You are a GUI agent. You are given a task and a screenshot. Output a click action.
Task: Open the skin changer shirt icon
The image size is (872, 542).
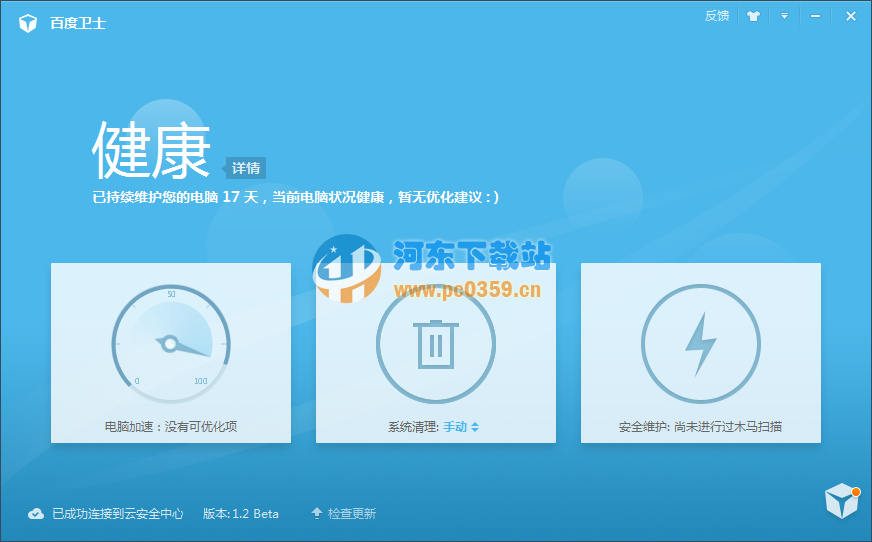click(x=754, y=16)
